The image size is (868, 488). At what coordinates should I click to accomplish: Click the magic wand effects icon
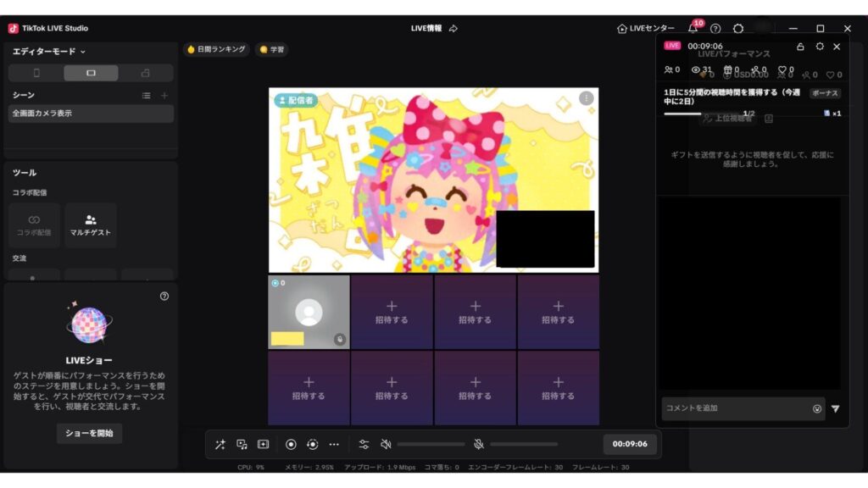pyautogui.click(x=220, y=444)
